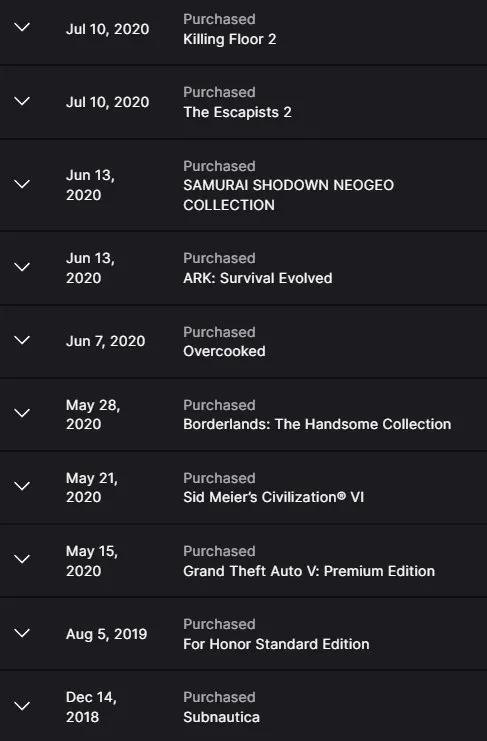Select Purchased label above For Honor
Image resolution: width=487 pixels, height=741 pixels.
coord(219,624)
